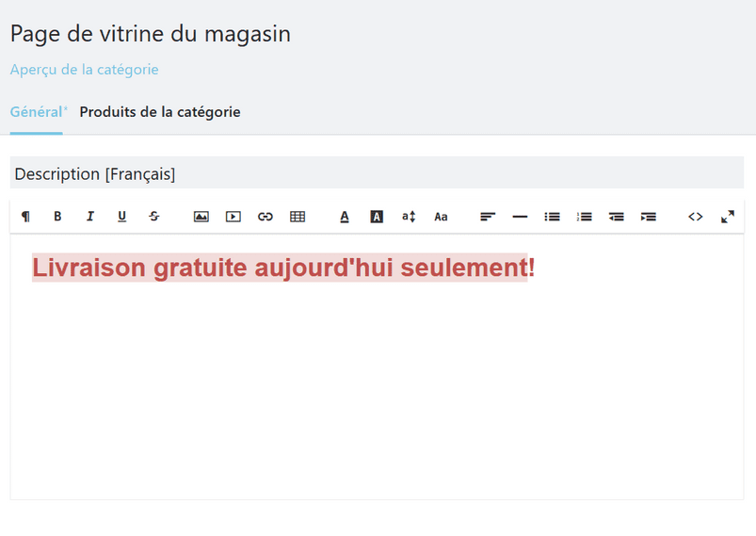756x536 pixels.
Task: Open the paragraph format icon
Action: [25, 217]
